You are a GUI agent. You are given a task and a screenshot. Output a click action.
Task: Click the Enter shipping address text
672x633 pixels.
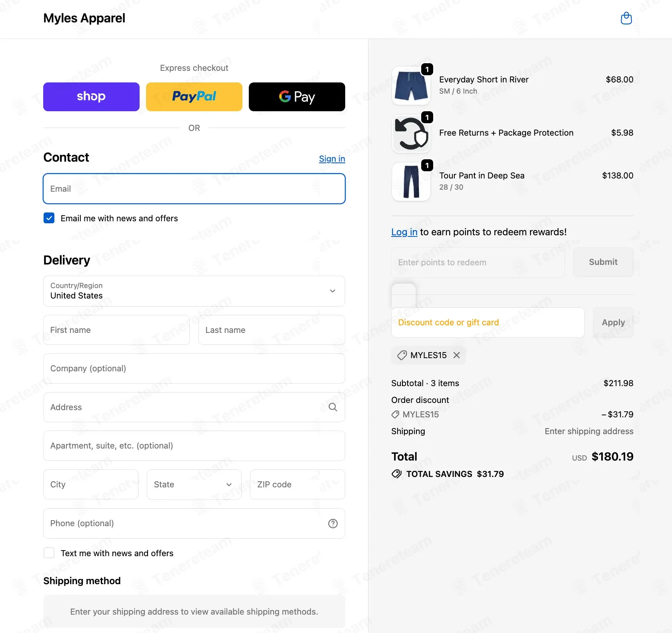pyautogui.click(x=589, y=431)
